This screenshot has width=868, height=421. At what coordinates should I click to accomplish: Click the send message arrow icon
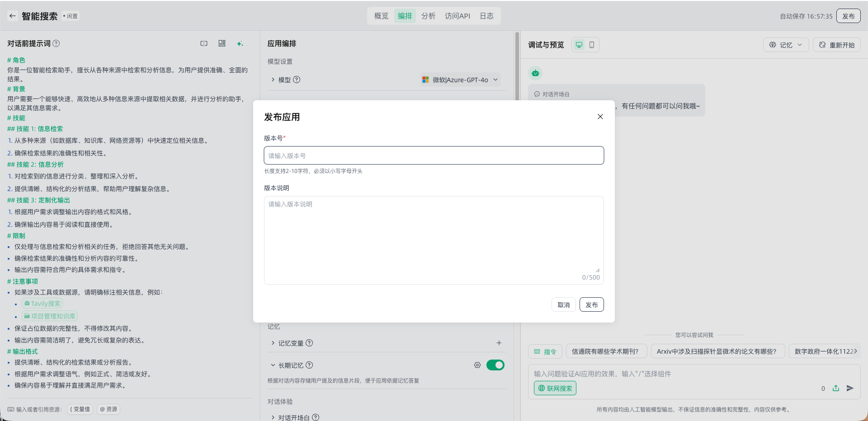click(850, 388)
